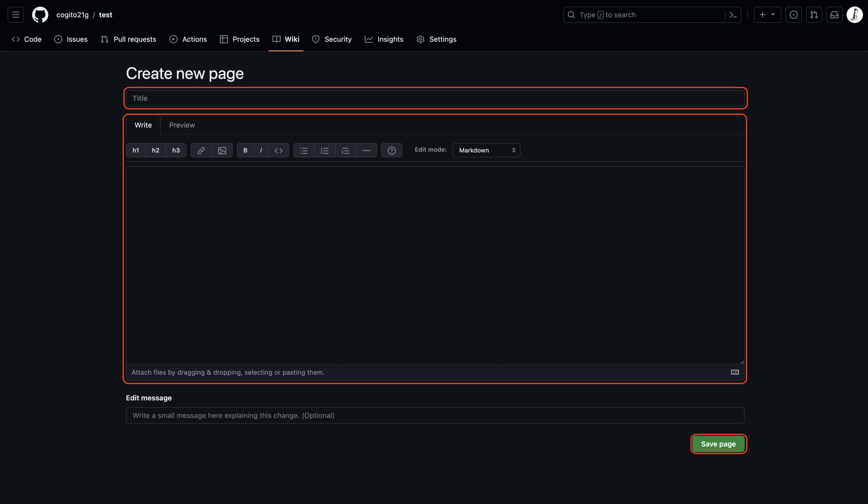This screenshot has height=504, width=868.
Task: Expand the Edit mode Markdown dropdown
Action: pos(486,150)
